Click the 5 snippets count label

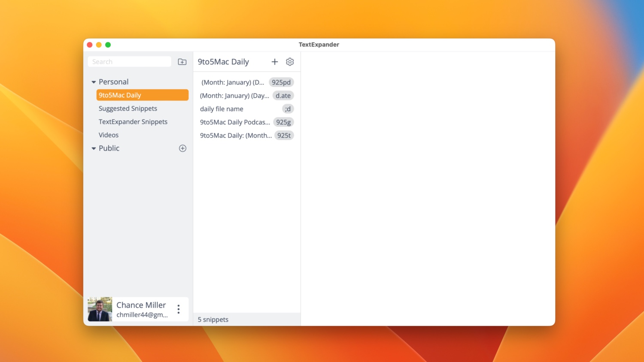coord(213,319)
